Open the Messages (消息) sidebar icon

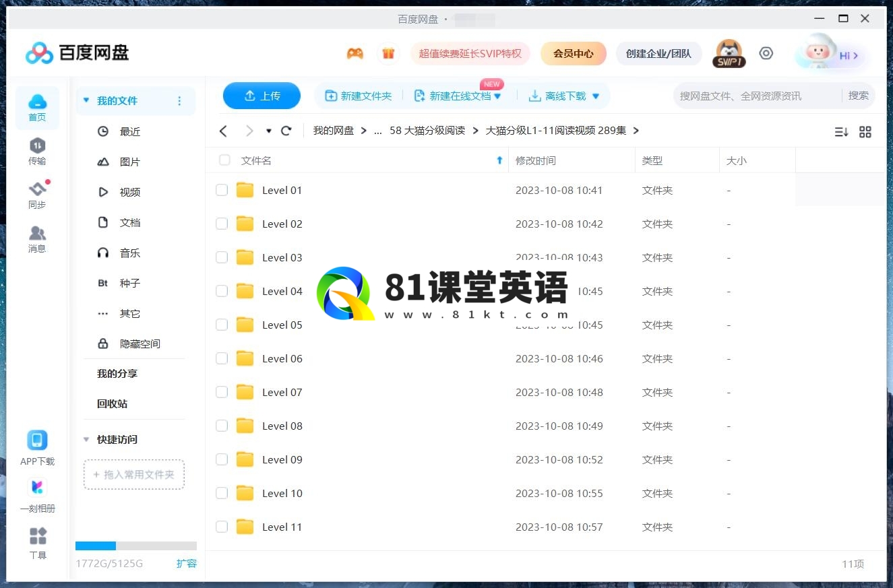pos(37,239)
